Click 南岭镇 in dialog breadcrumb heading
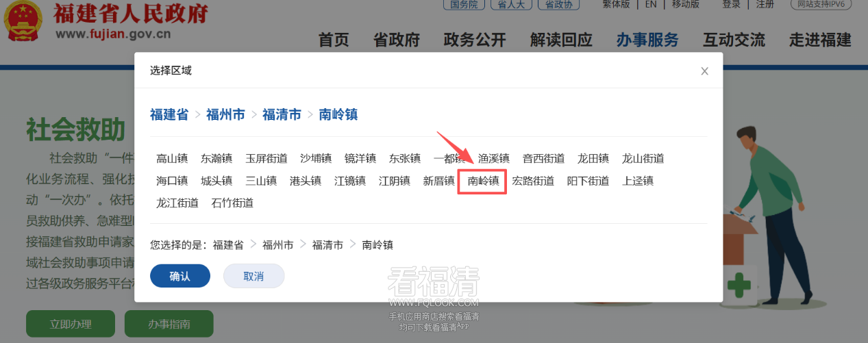868x343 pixels. pos(338,114)
